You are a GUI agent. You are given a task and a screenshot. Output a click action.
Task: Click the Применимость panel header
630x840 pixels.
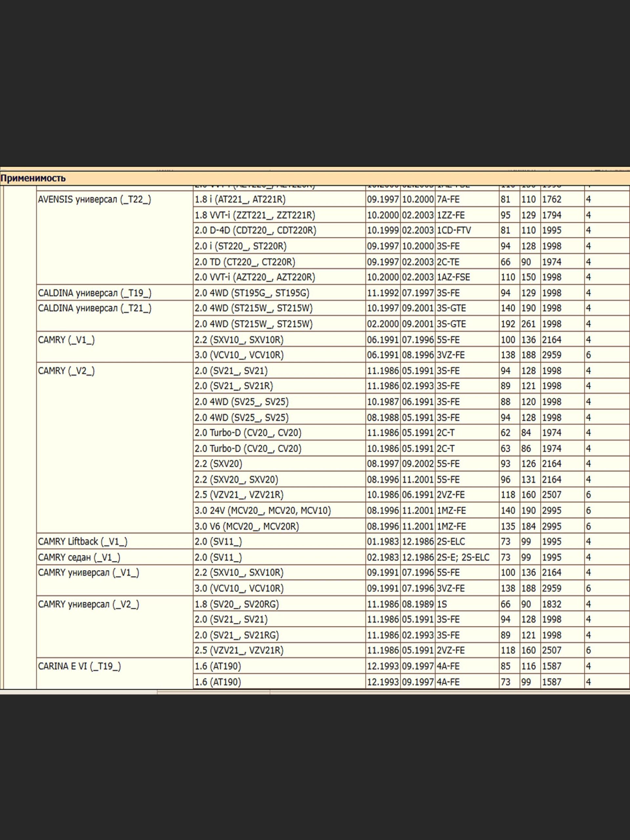pyautogui.click(x=33, y=178)
